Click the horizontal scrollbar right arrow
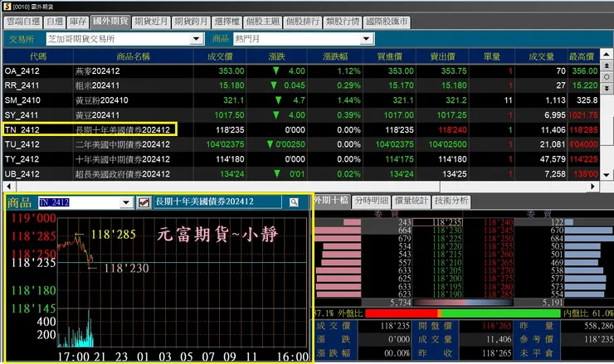 (593, 187)
